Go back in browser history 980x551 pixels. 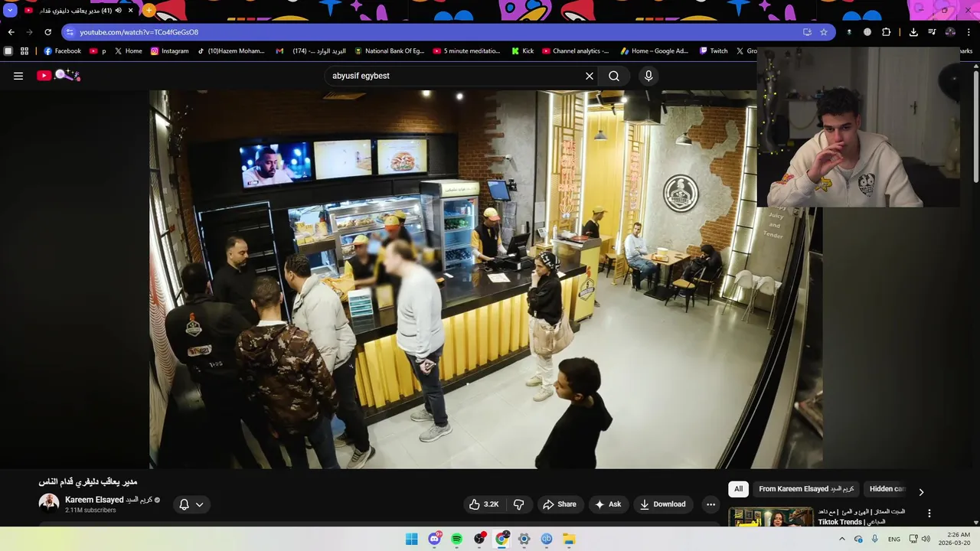11,32
